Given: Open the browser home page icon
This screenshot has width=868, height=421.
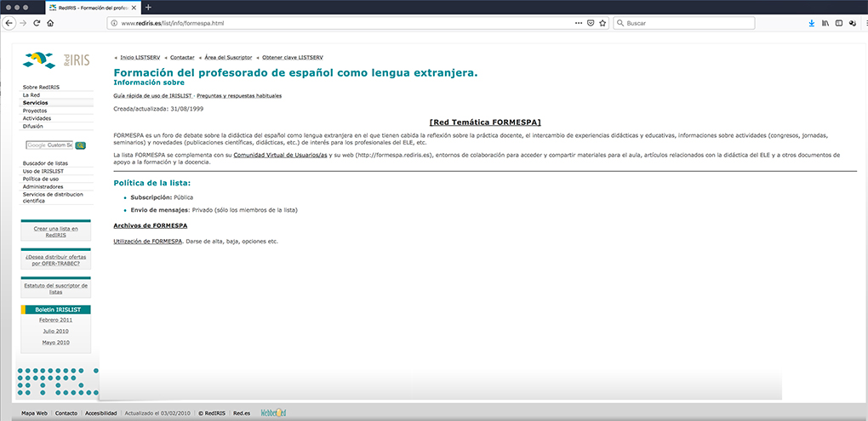Looking at the screenshot, I should tap(50, 23).
